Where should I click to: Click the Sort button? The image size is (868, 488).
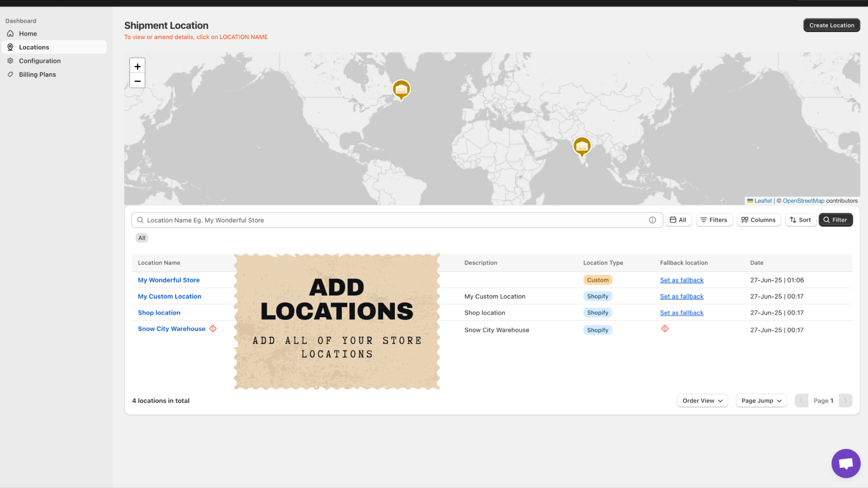(801, 220)
